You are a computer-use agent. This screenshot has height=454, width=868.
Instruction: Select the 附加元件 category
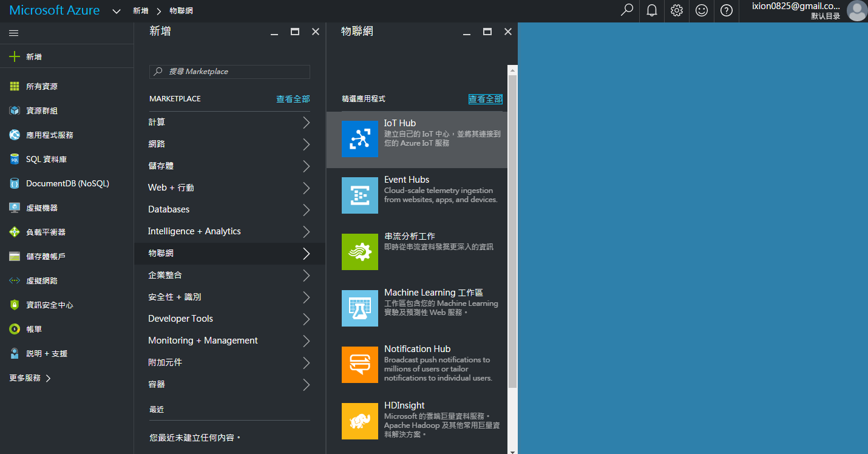point(229,362)
